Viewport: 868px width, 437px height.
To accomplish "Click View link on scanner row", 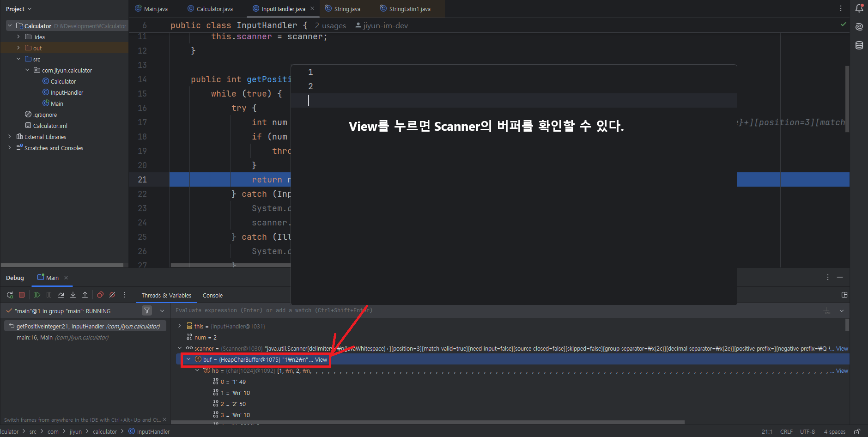I will pos(842,348).
